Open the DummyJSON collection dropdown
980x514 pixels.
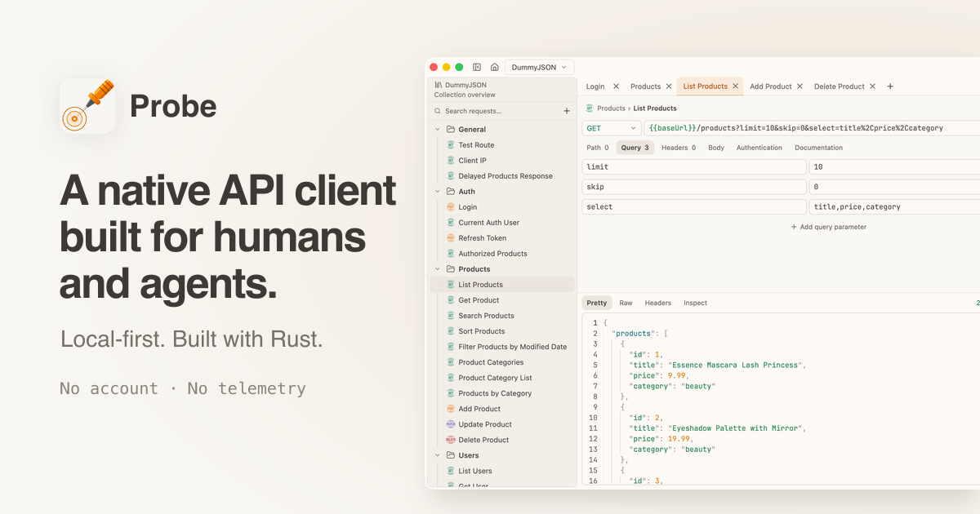(x=540, y=67)
